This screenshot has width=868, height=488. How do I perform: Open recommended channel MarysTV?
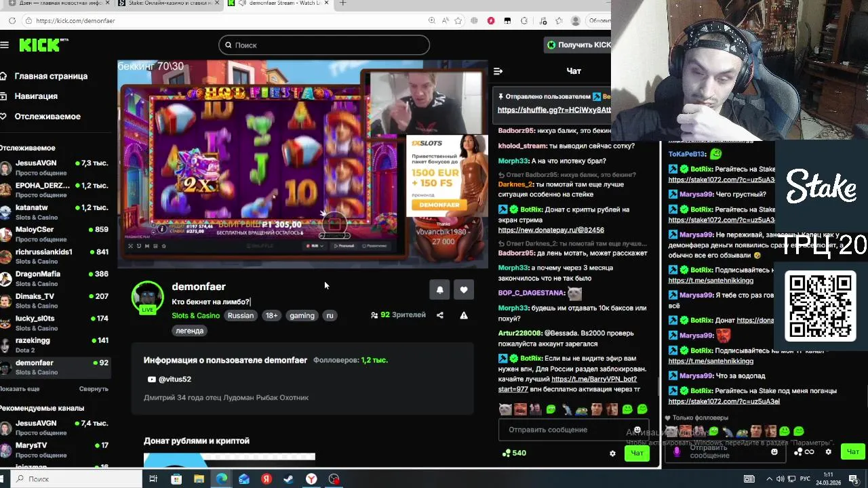(55, 450)
